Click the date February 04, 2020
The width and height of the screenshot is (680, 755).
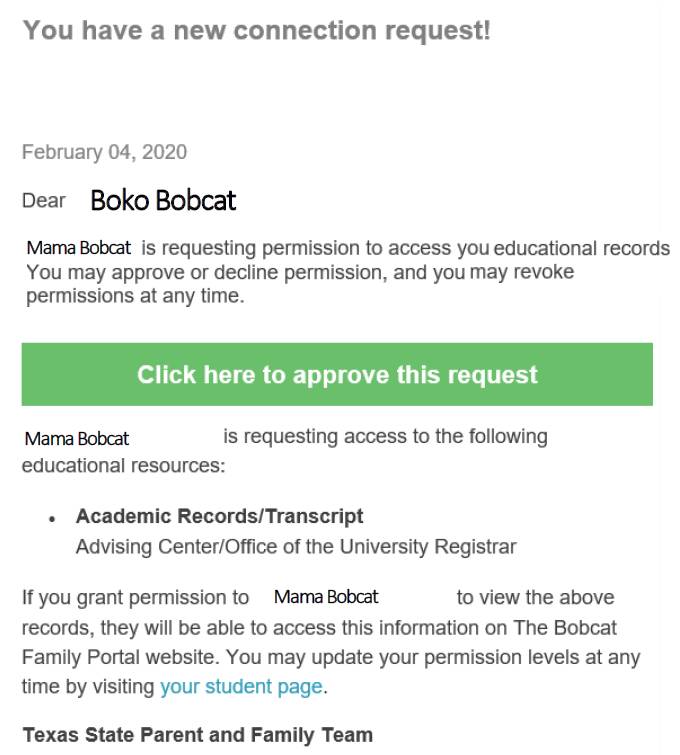[104, 152]
